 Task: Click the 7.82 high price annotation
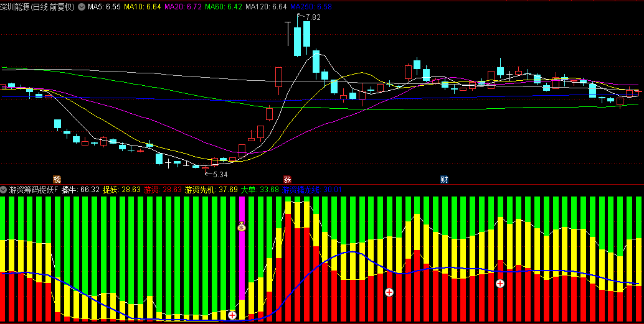(313, 17)
